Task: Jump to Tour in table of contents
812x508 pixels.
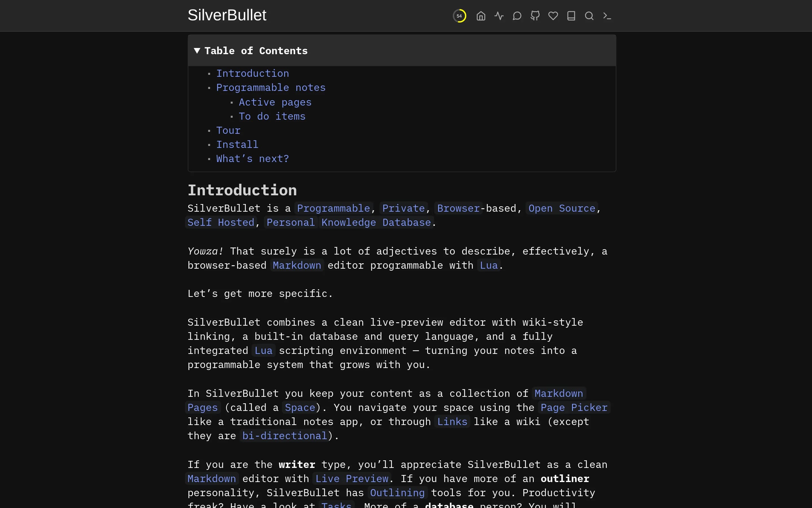Action: [x=228, y=130]
